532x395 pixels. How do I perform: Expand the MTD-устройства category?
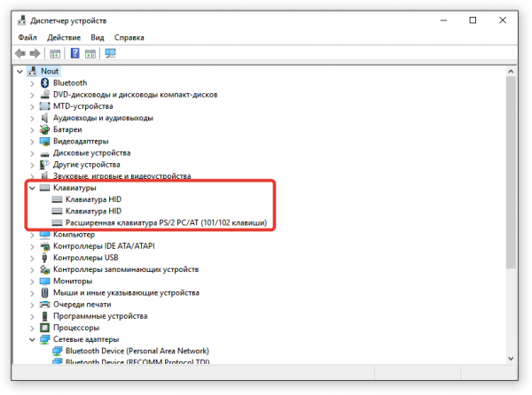(32, 106)
